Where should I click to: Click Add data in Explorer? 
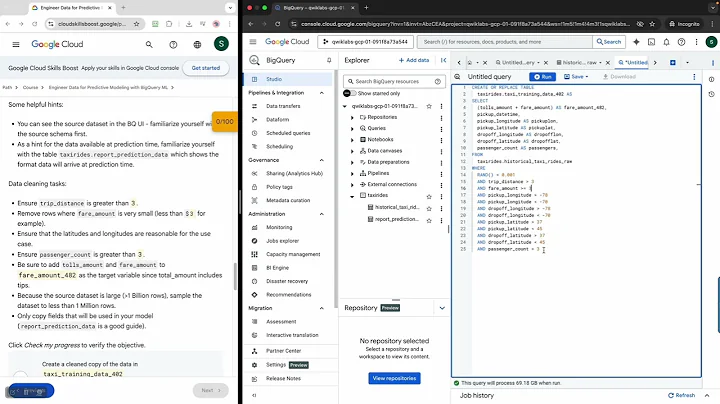pos(414,60)
